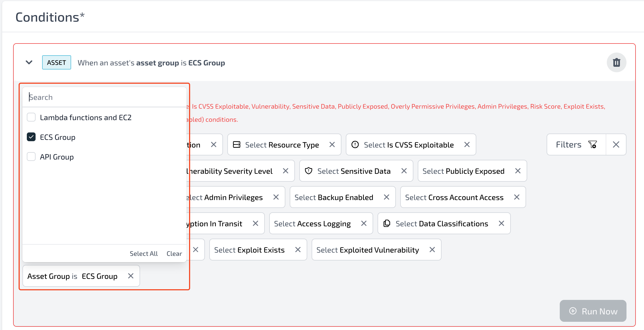The width and height of the screenshot is (644, 330).
Task: Click the ASSET tag badge
Action: tap(56, 62)
